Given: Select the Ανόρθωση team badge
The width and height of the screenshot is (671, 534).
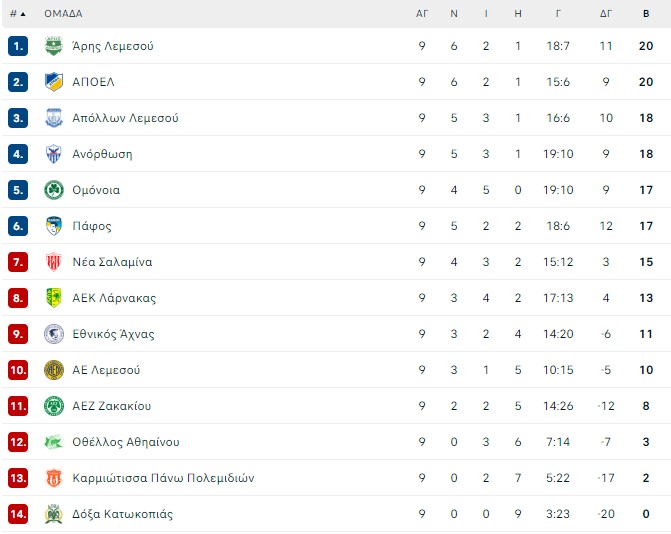Looking at the screenshot, I should pos(54,154).
